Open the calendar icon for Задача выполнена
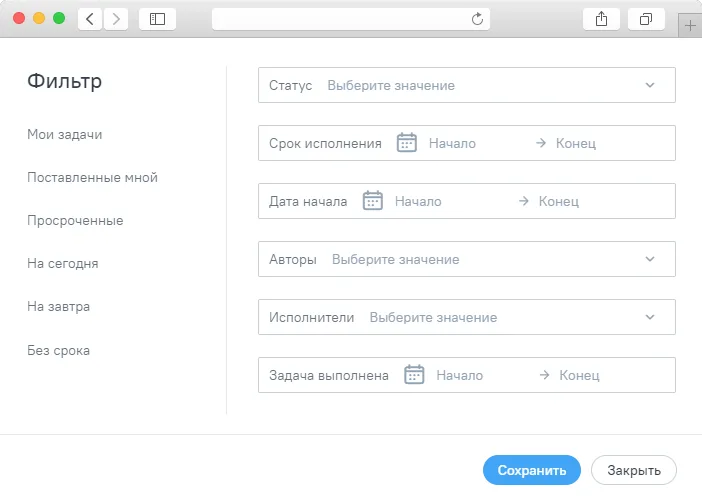Screen dimensions: 702x501 click(414, 375)
